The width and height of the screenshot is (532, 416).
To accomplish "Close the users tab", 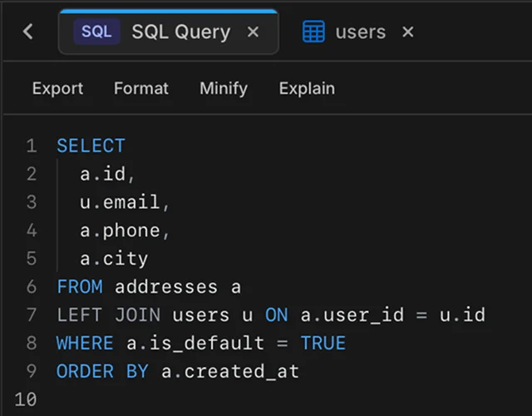I will (x=408, y=32).
